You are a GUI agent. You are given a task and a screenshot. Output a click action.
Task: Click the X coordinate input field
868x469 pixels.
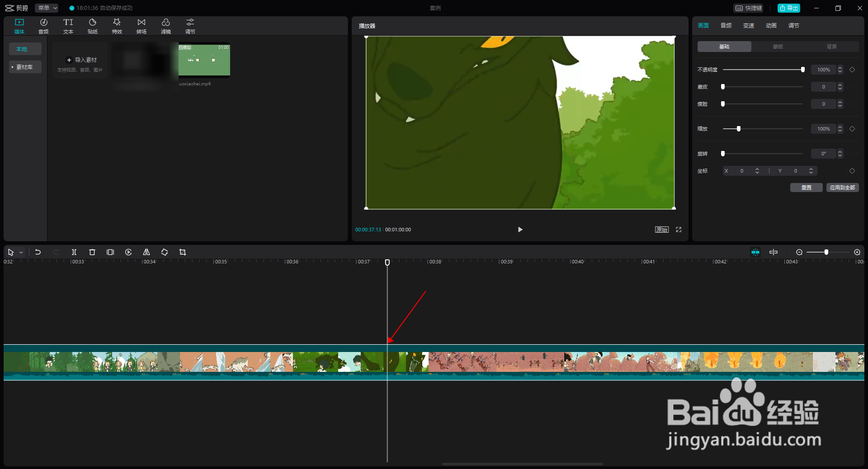(742, 171)
